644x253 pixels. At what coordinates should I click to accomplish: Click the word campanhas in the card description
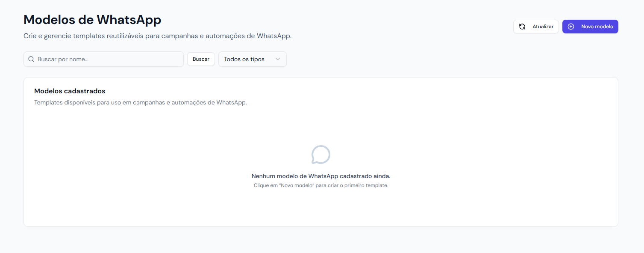pos(148,103)
